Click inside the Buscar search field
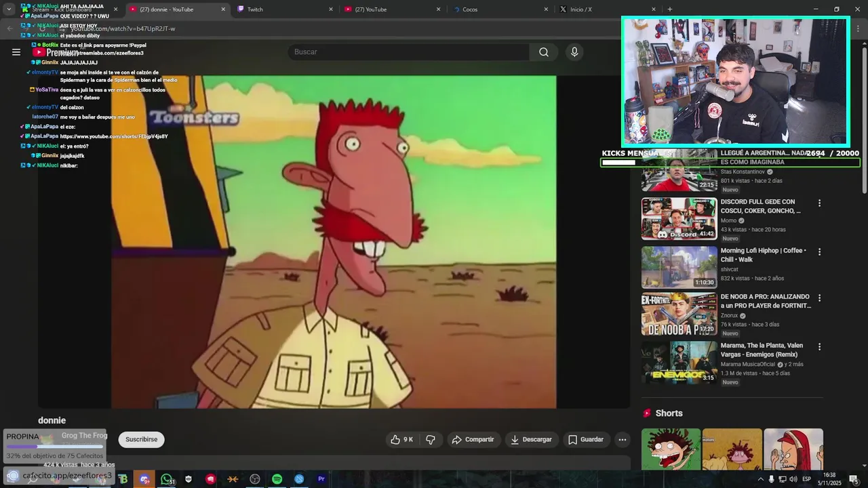Viewport: 868px width, 488px height. [409, 52]
